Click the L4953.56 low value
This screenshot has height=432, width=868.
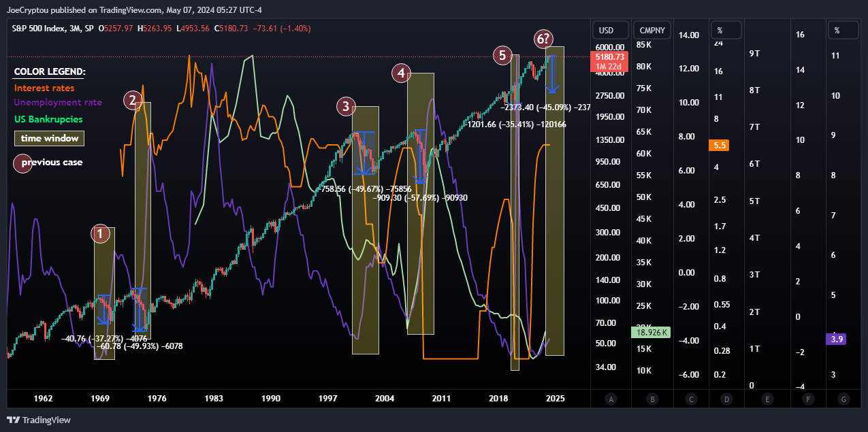pos(193,29)
